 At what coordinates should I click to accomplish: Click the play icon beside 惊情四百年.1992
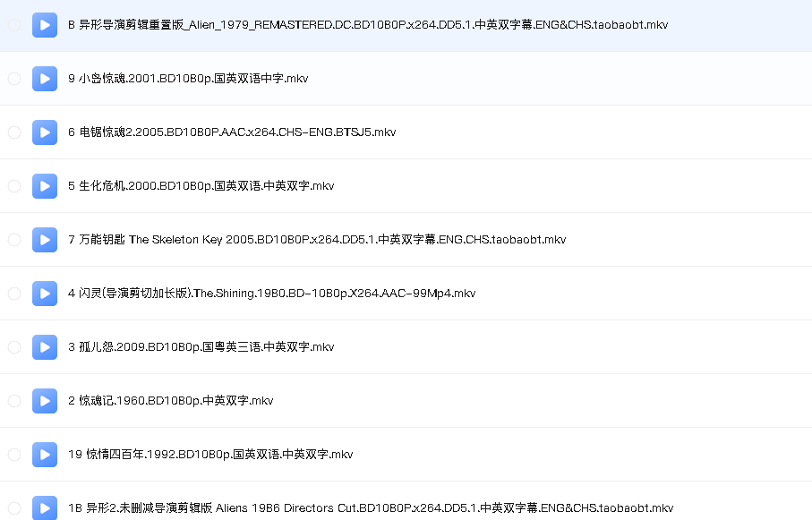pyautogui.click(x=45, y=455)
